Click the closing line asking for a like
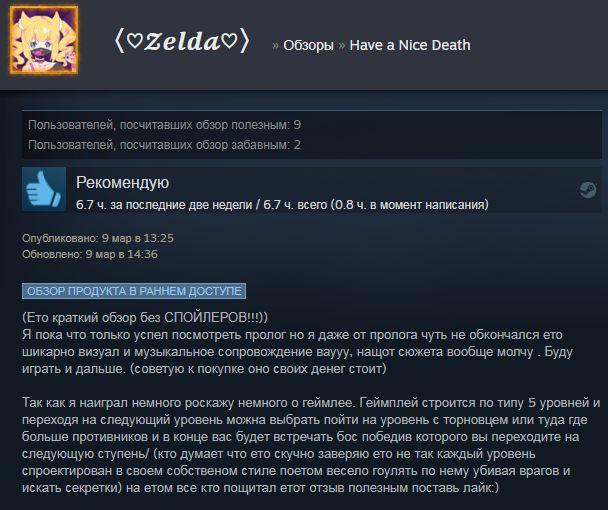 (x=313, y=488)
